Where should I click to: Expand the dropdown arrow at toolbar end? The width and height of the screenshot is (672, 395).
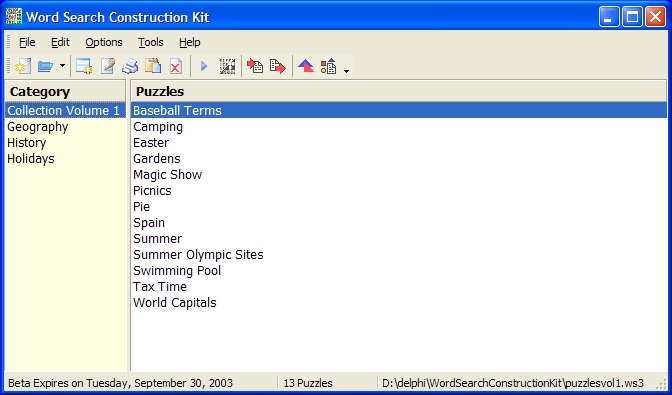pyautogui.click(x=346, y=71)
